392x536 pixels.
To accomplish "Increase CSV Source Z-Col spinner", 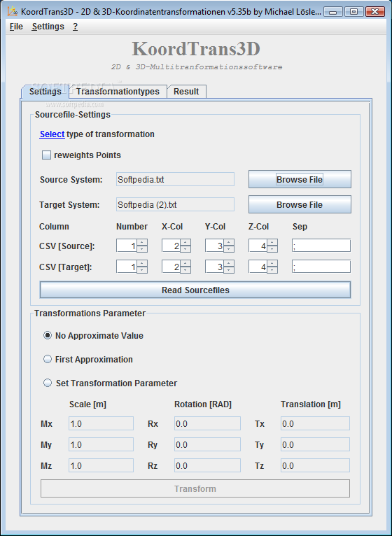I will point(272,242).
